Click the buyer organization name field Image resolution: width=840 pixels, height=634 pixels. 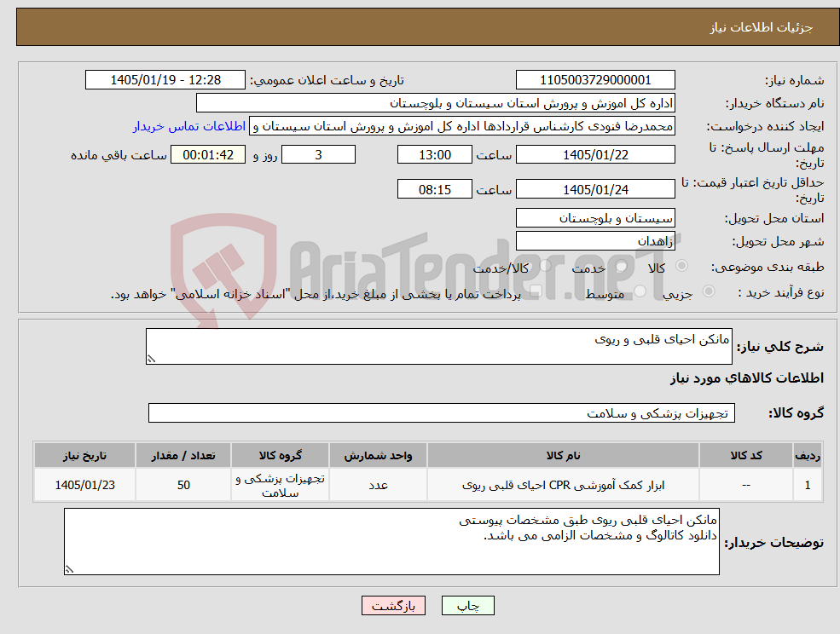tap(436, 103)
